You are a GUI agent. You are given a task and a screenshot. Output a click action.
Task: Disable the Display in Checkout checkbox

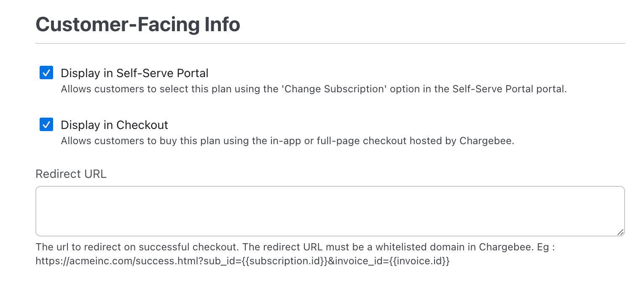(x=46, y=125)
